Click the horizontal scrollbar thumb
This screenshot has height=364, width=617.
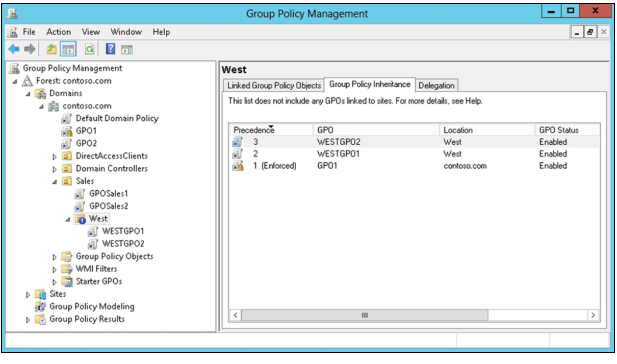click(x=364, y=316)
